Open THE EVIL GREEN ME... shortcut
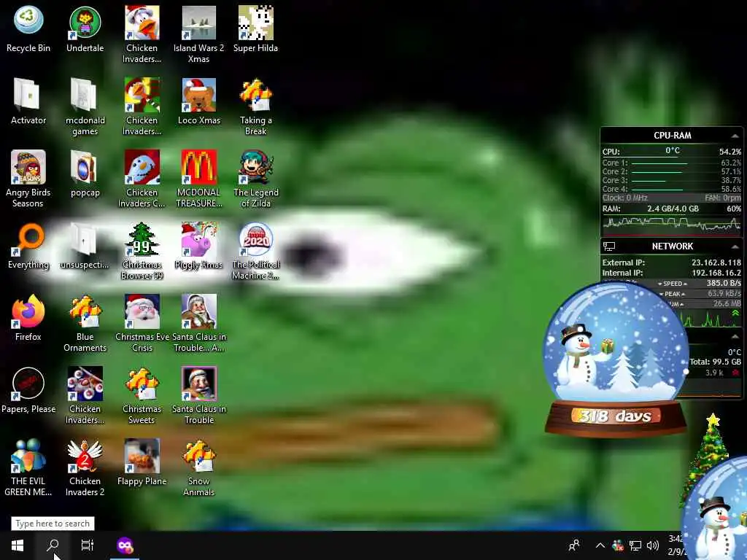The width and height of the screenshot is (747, 560). click(28, 467)
